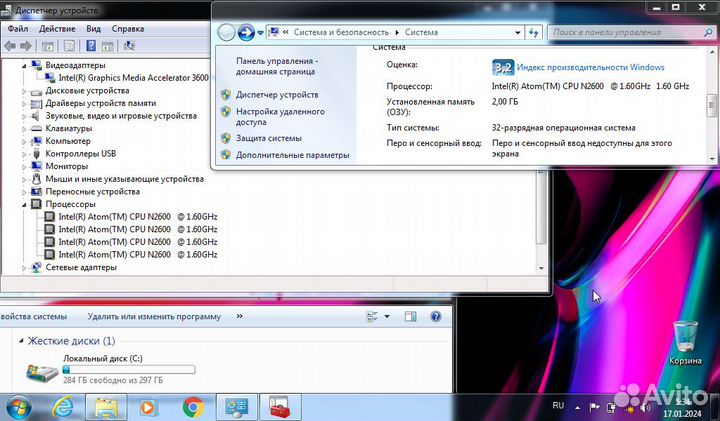The image size is (720, 421).
Task: Click the magnifier icon in control panel search
Action: 708,33
